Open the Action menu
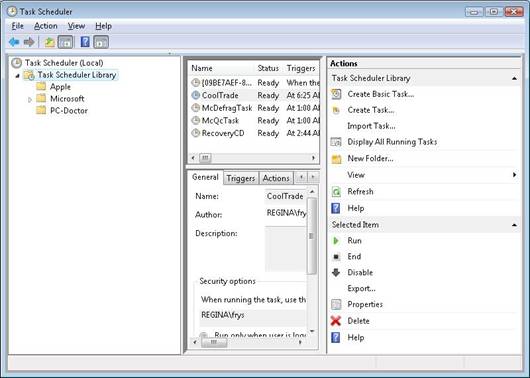This screenshot has width=530, height=378. click(46, 26)
